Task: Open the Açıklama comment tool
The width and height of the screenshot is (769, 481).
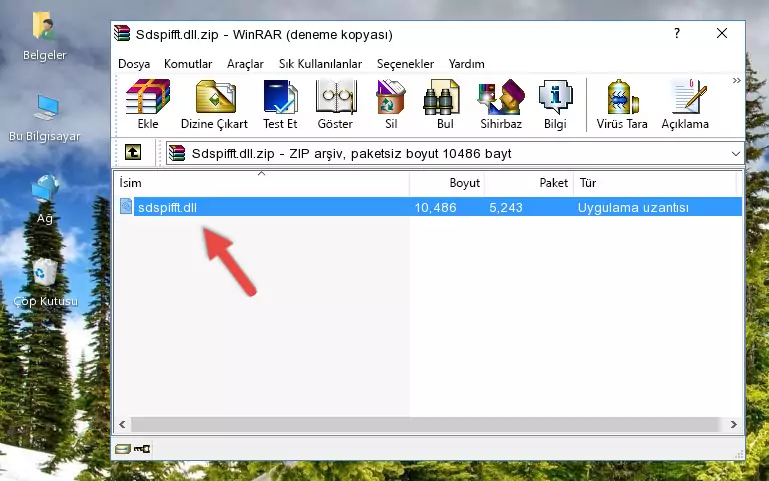Action: (x=685, y=104)
